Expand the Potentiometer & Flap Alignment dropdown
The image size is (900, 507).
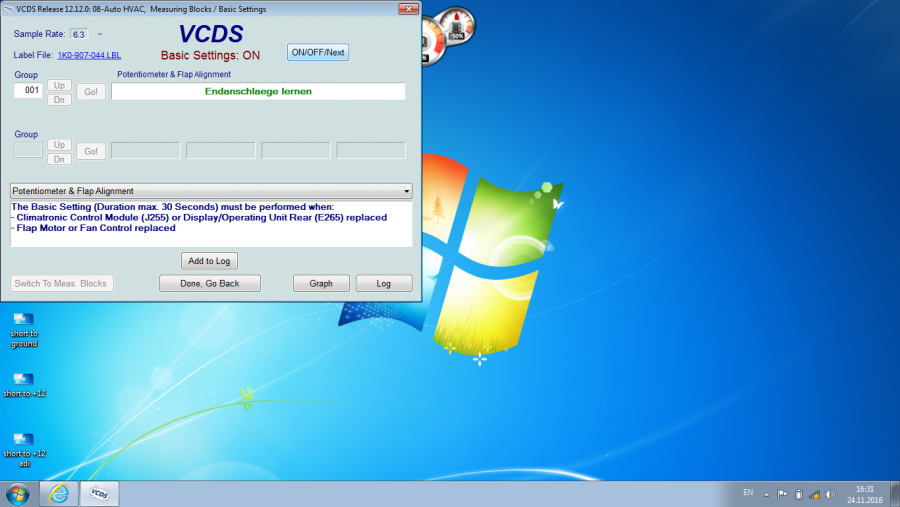pos(406,191)
